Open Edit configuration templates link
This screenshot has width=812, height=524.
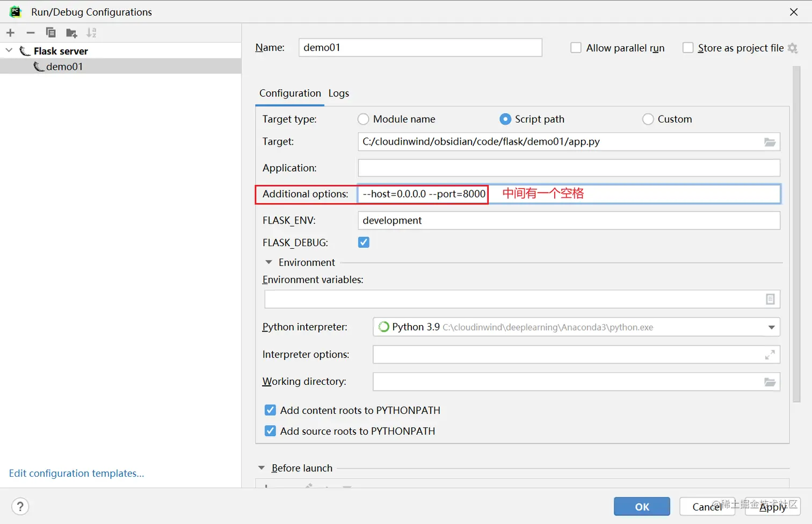(76, 473)
